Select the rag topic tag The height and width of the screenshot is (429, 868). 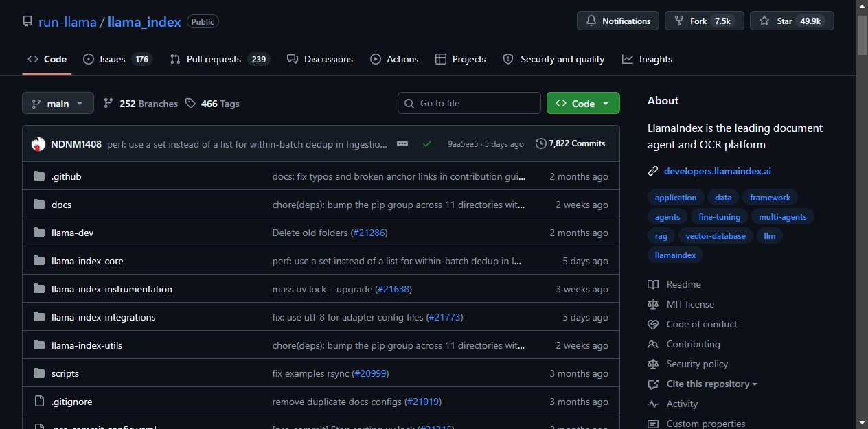pos(661,235)
